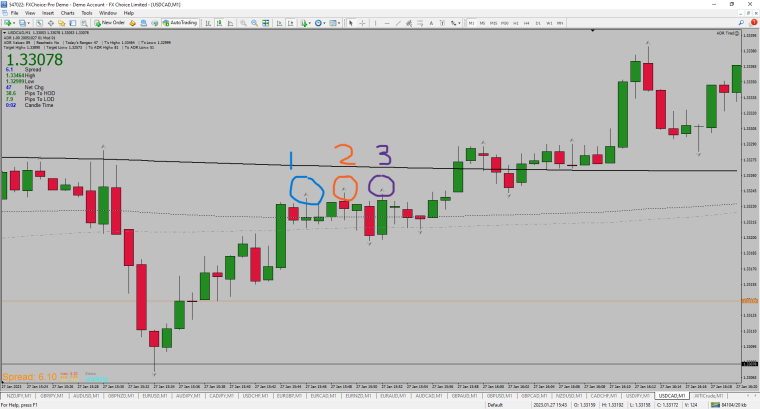Open the Strategy Tester icon
The width and height of the screenshot is (760, 409).
(x=84, y=23)
